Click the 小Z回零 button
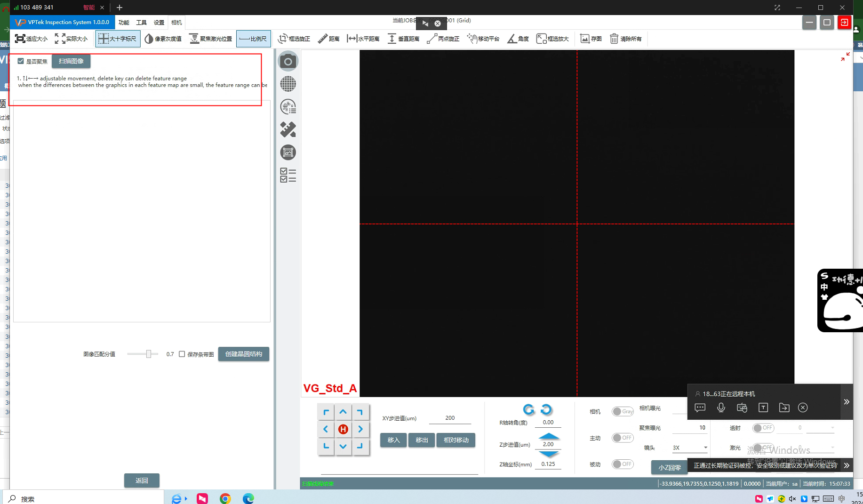Viewport: 863px width, 504px height. point(669,467)
